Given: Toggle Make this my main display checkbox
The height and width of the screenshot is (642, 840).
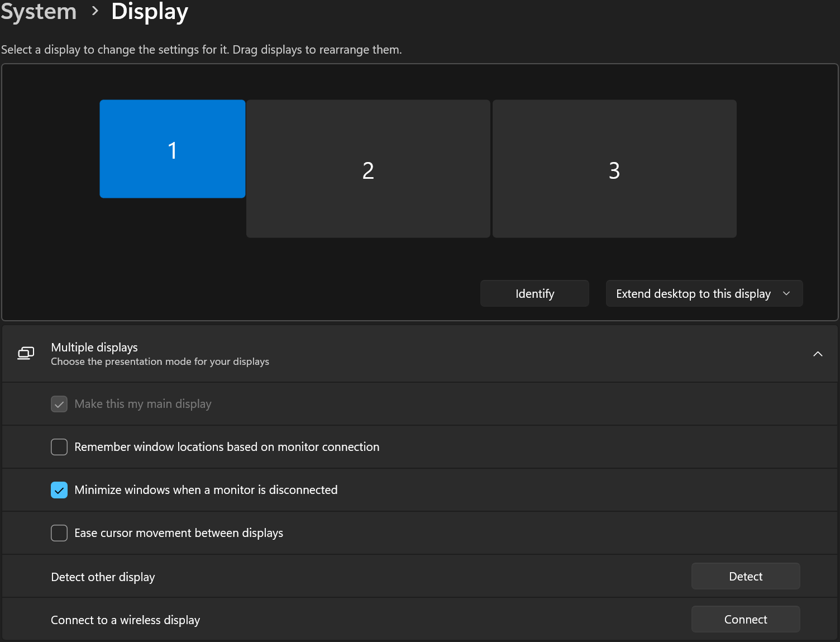Looking at the screenshot, I should (59, 404).
